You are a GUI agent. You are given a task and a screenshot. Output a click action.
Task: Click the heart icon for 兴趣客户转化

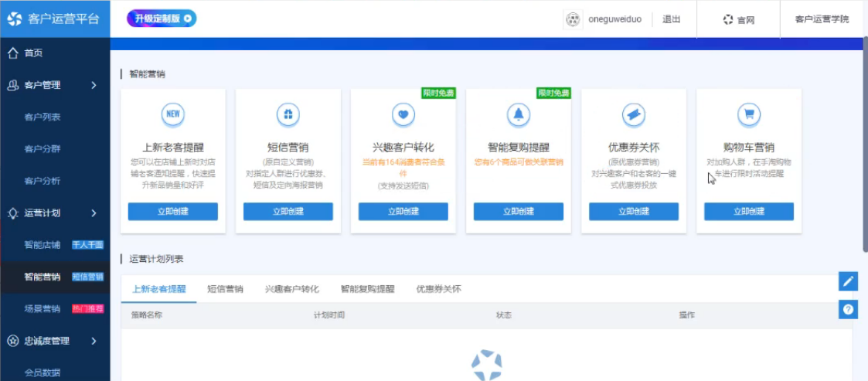pos(403,114)
